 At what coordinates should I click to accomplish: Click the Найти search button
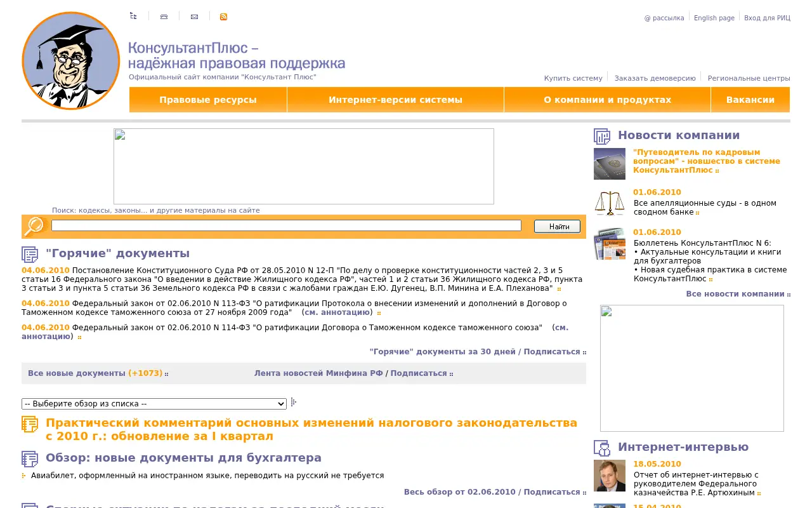[x=557, y=226]
